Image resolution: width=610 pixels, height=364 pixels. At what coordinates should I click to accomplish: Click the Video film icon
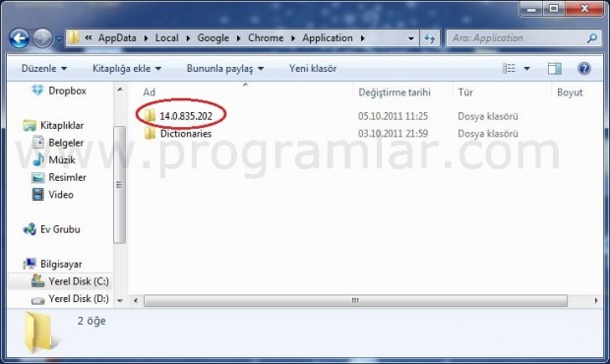tap(38, 195)
